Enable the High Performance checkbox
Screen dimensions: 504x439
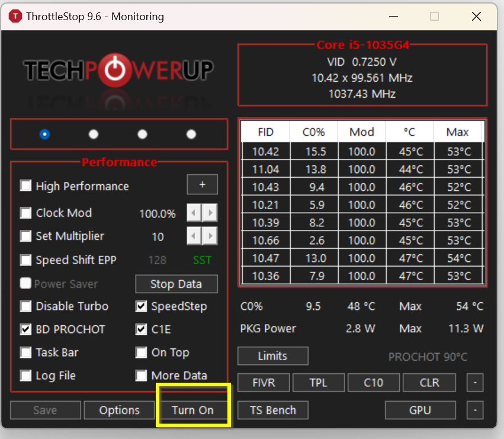[x=25, y=185]
